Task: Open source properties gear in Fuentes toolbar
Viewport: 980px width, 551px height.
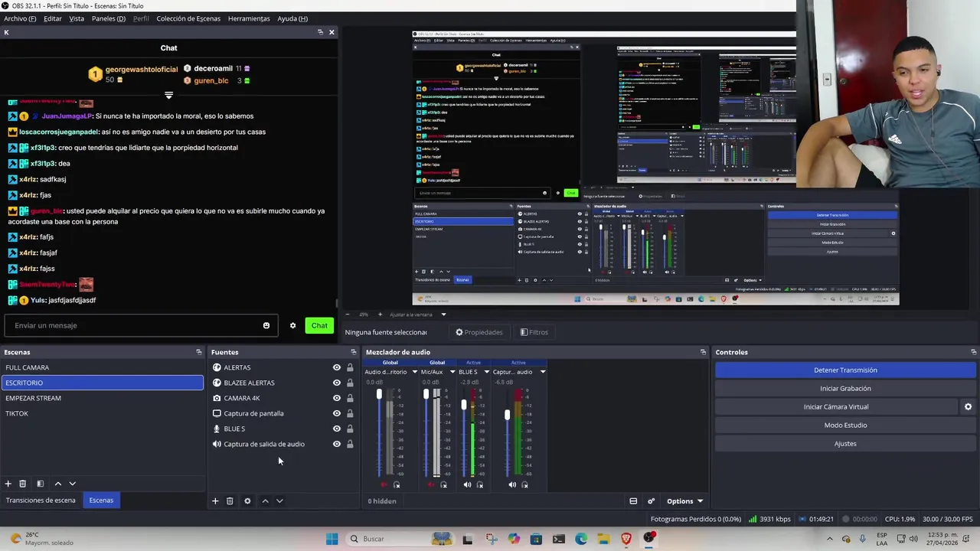Action: point(247,501)
